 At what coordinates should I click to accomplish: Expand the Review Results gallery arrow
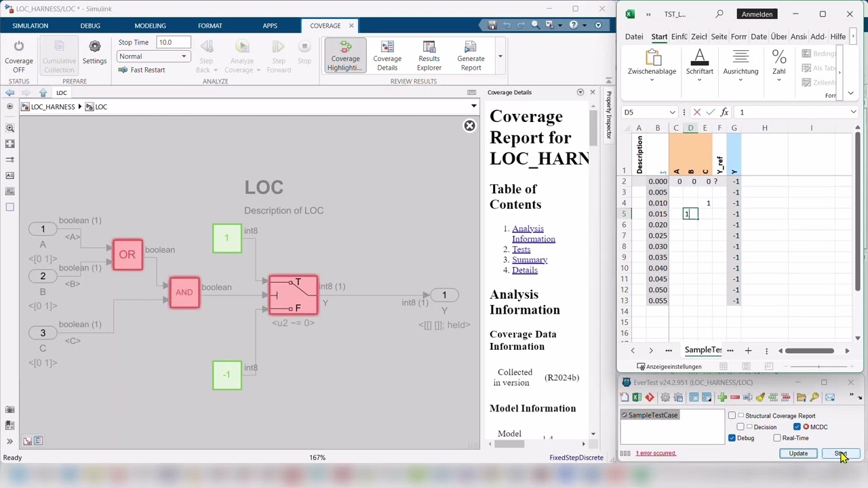pos(500,56)
